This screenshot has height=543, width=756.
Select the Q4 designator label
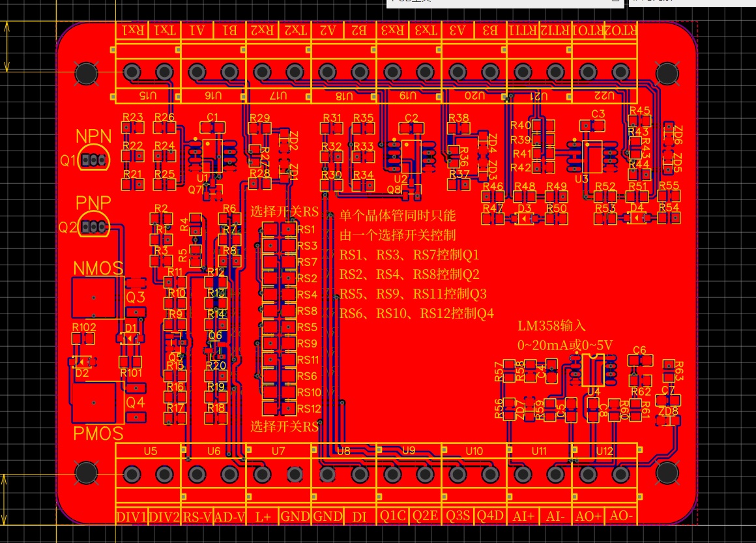pos(136,402)
